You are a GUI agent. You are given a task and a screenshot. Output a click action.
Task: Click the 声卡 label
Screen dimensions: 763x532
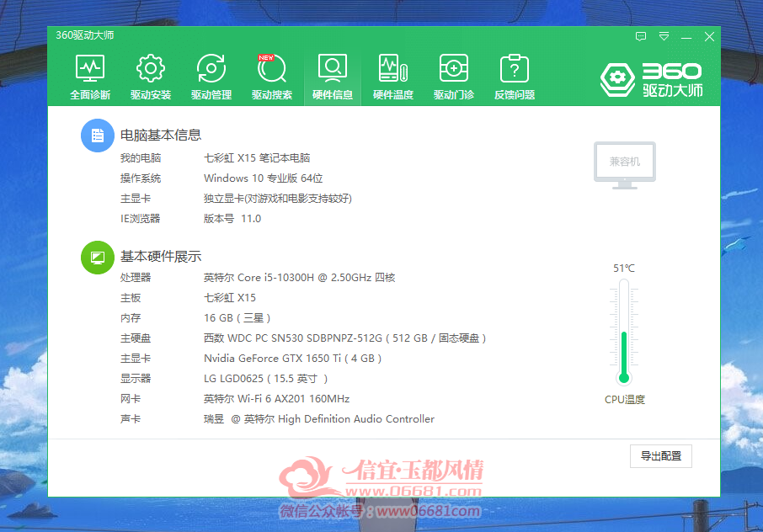(131, 419)
